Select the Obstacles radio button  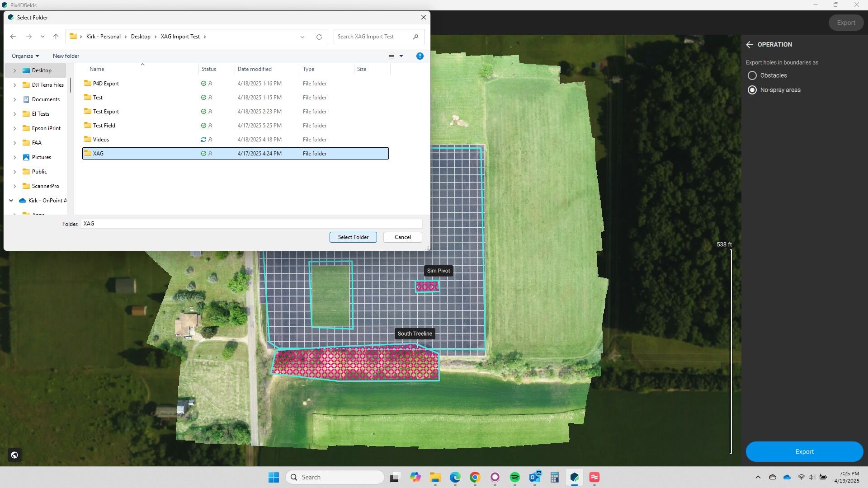tap(752, 75)
